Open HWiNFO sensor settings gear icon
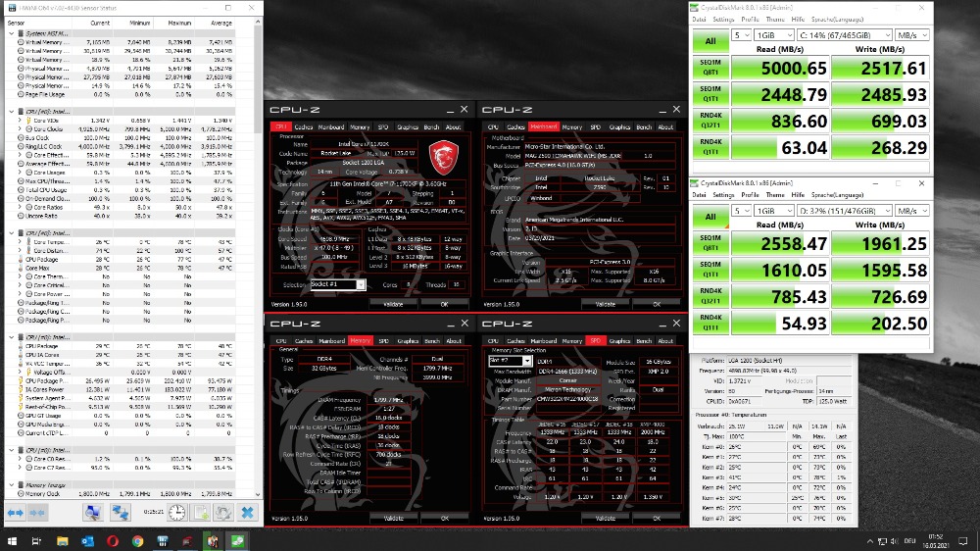Image resolution: width=980 pixels, height=551 pixels. [223, 513]
